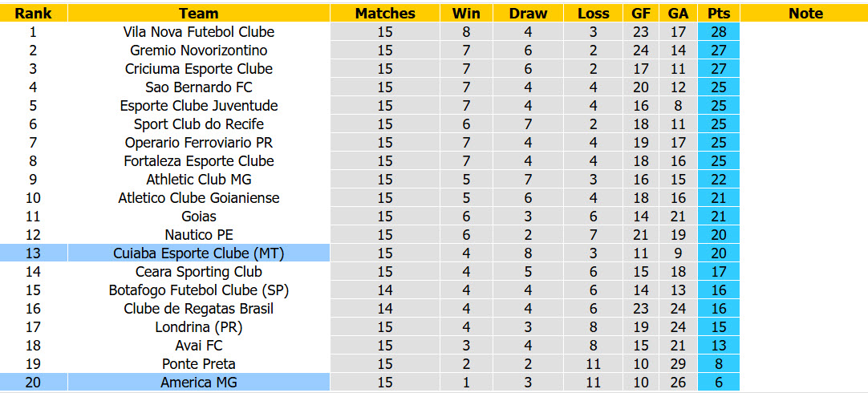Click Vila Nova's 28 points cell

coord(719,32)
